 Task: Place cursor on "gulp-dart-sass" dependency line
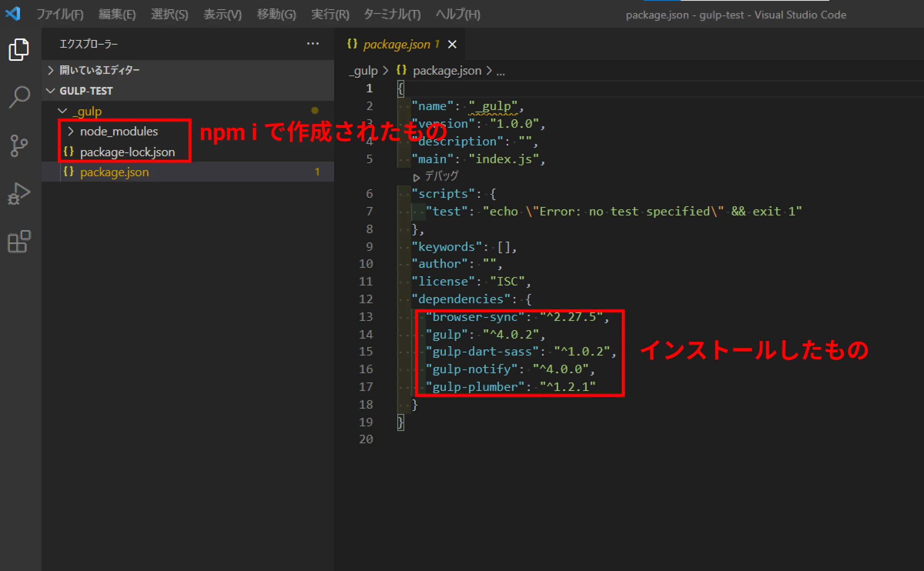tap(521, 352)
